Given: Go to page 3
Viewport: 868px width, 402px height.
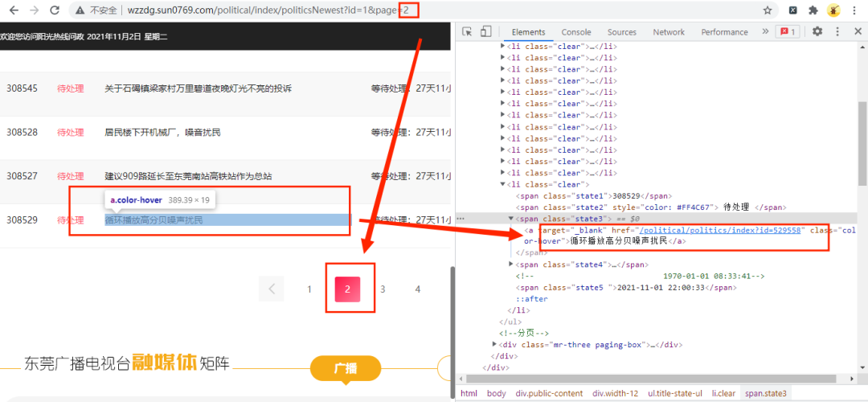Looking at the screenshot, I should point(383,289).
